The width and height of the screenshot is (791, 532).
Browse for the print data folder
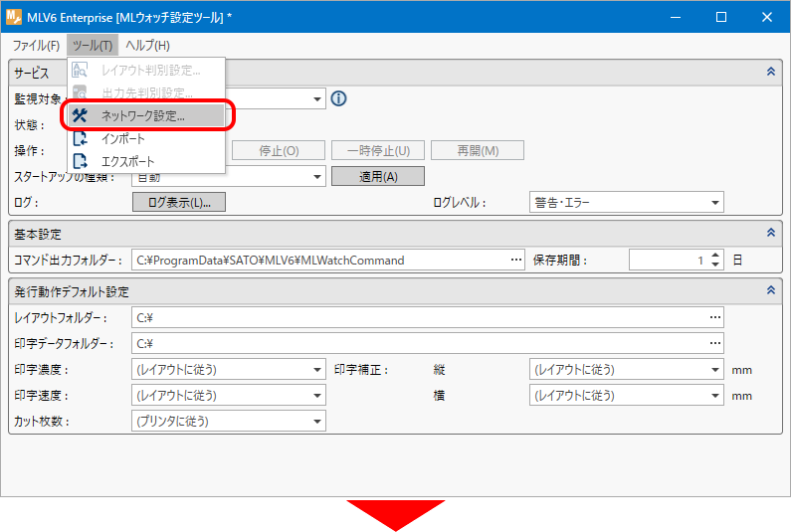(x=714, y=343)
